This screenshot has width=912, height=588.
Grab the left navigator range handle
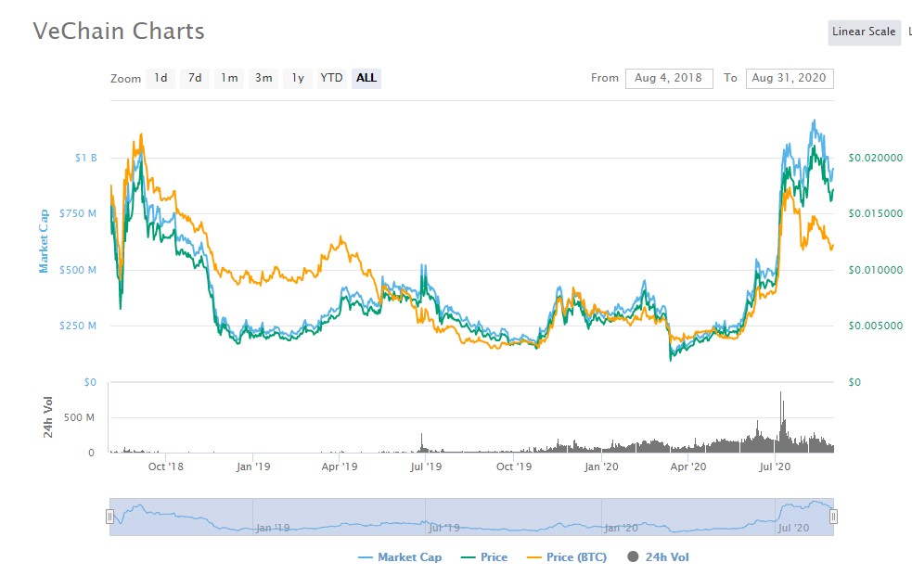109,517
